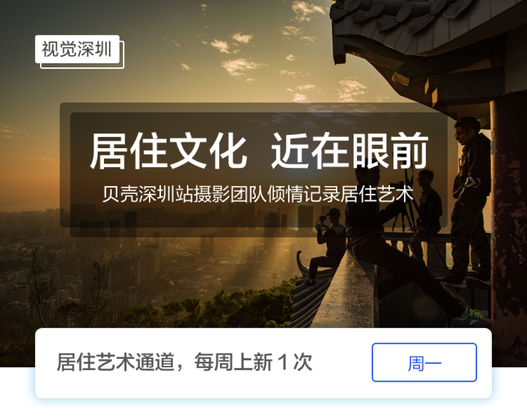Image resolution: width=527 pixels, height=420 pixels.
Task: Select the 视觉深圳 tag label
Action: pos(77,49)
